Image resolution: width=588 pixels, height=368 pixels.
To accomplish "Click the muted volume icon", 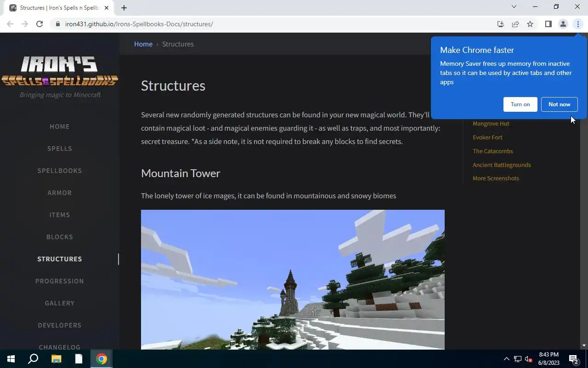I will click(x=528, y=359).
